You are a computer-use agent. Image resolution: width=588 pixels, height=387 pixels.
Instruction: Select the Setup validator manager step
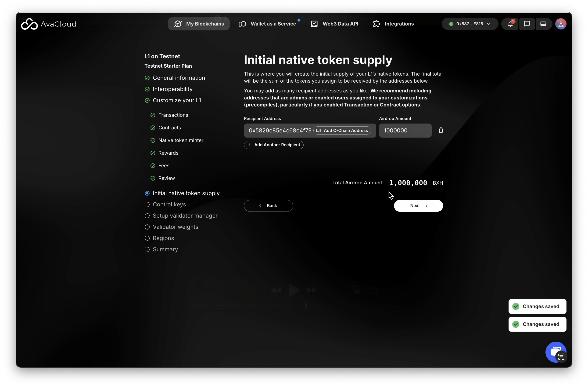click(x=185, y=216)
